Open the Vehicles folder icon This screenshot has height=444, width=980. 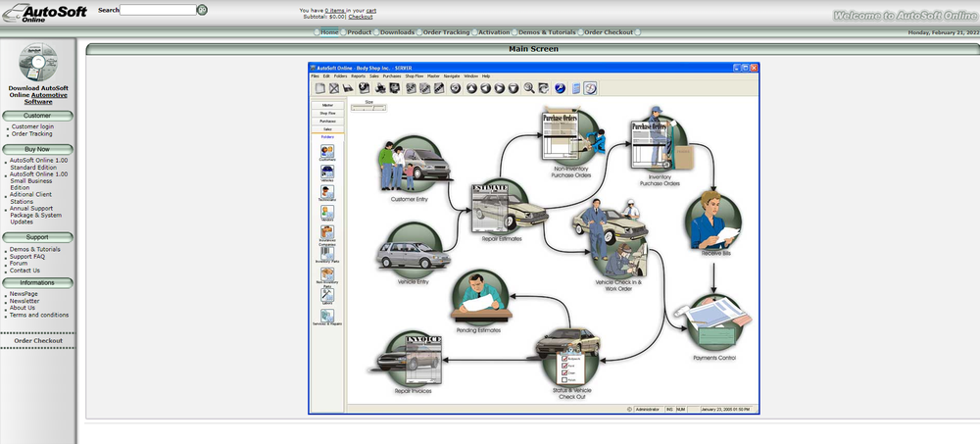327,172
